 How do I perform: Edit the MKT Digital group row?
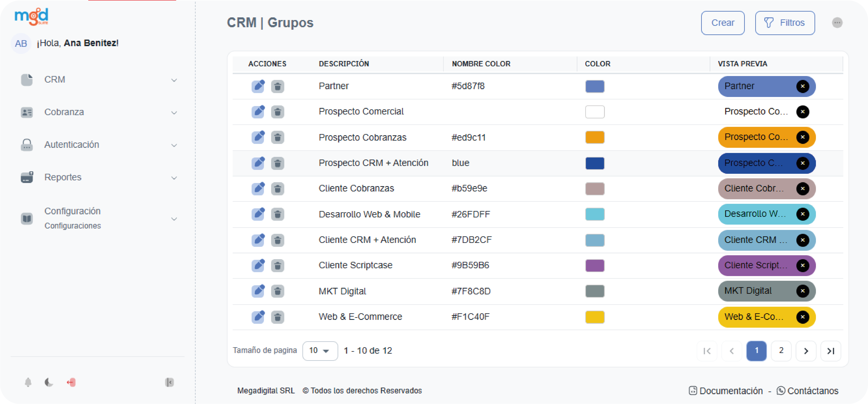[258, 291]
